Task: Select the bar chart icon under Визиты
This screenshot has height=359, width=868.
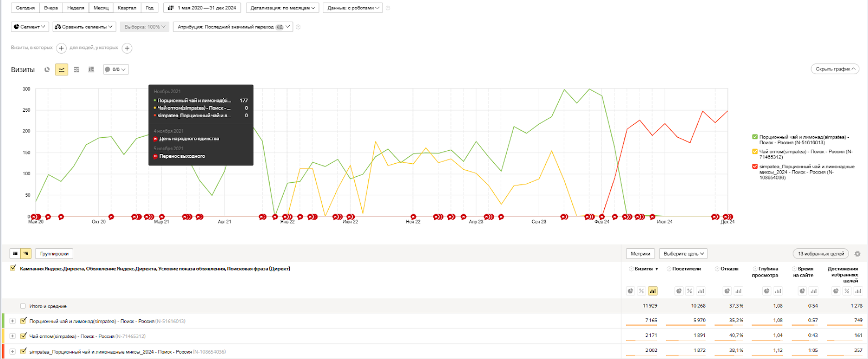Action: (653, 291)
